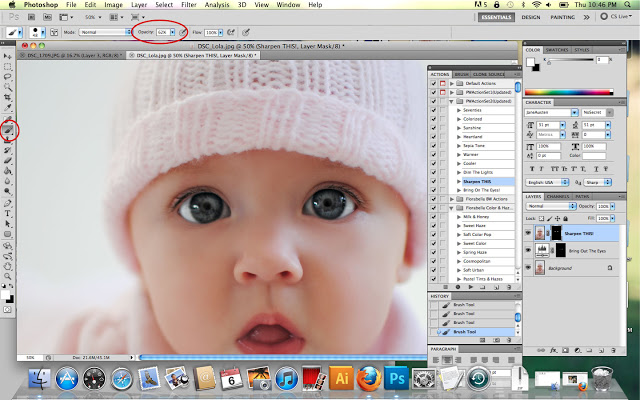This screenshot has width=640, height=400.
Task: Open the Filter menu
Action: (189, 5)
